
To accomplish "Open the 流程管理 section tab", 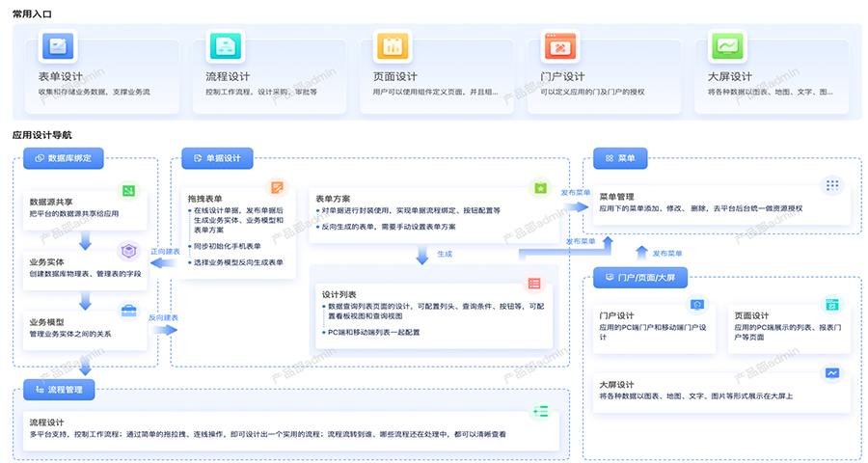I will click(x=65, y=390).
